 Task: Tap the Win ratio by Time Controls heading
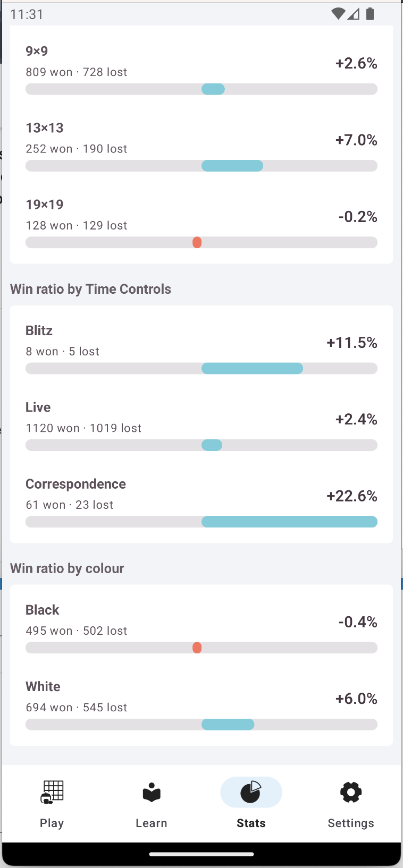click(90, 289)
